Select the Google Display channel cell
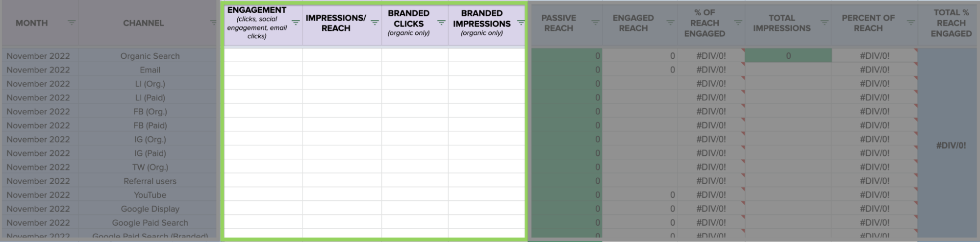The width and height of the screenshot is (980, 242). [150, 209]
